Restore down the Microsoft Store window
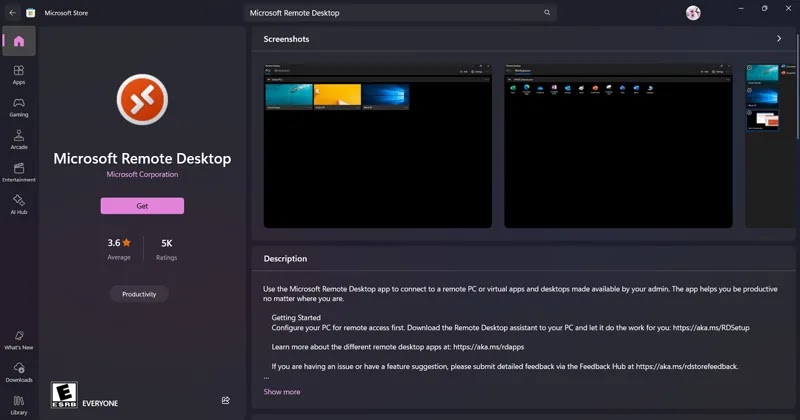Screen dimensions: 800x420 (x=764, y=9)
